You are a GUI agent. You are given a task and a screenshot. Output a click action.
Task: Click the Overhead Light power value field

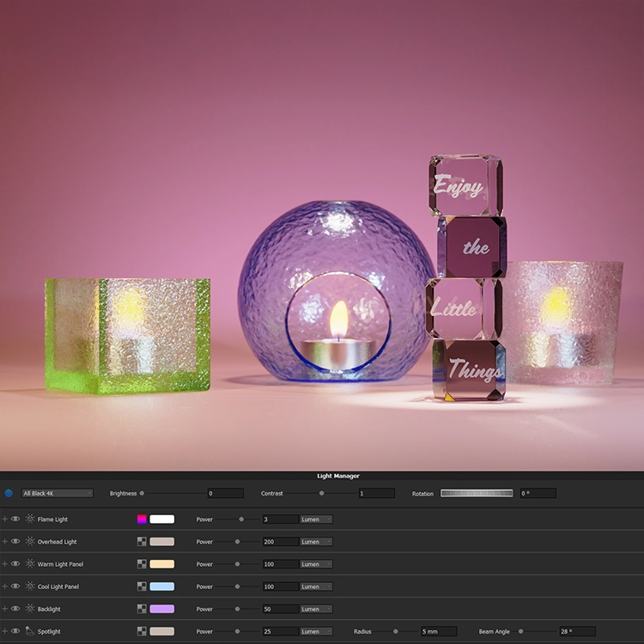(280, 542)
